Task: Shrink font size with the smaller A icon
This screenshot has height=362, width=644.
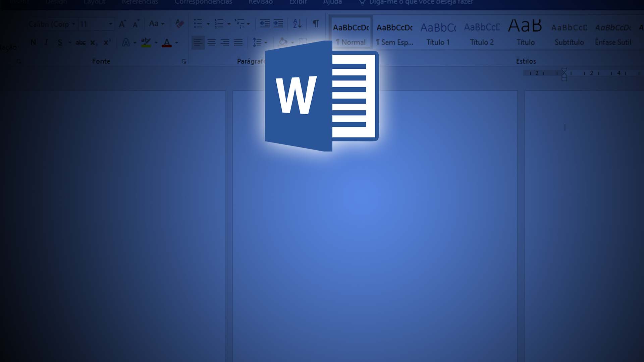Action: (136, 24)
